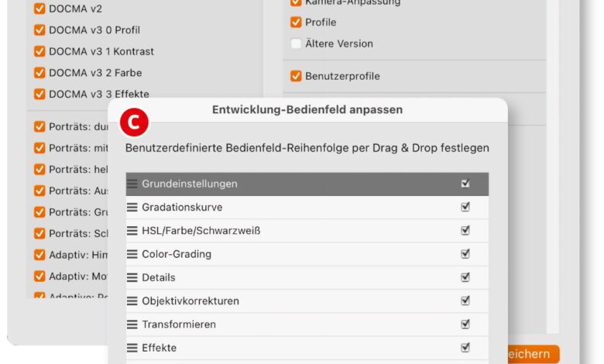Disable the Color-Grading panel checkbox
This screenshot has height=364, width=604.
[x=465, y=254]
